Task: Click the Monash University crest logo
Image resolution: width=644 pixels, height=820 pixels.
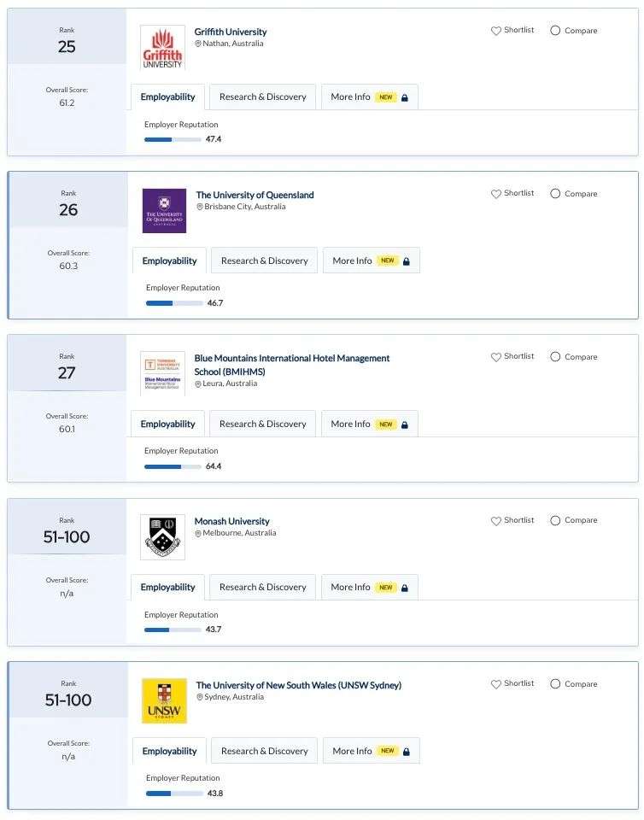Action: 162,537
